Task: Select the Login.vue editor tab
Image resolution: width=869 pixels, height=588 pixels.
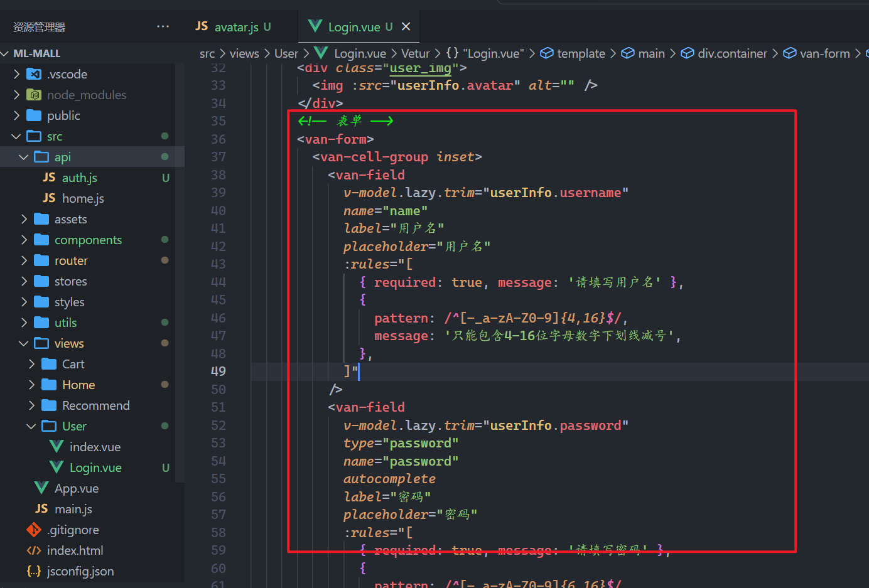Action: click(x=360, y=27)
